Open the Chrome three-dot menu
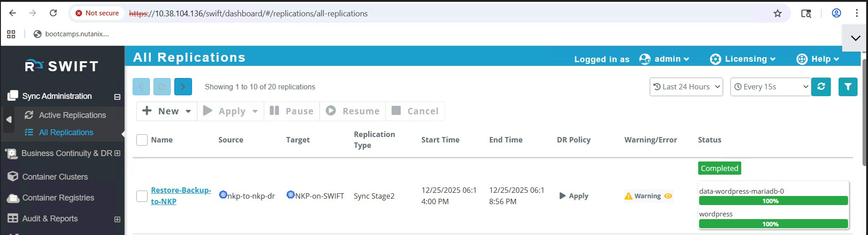 857,13
